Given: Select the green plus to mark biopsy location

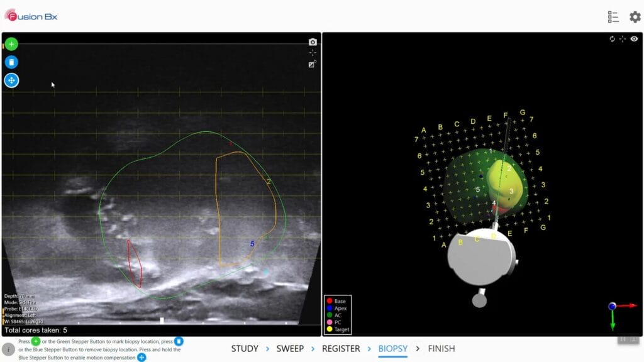Looking at the screenshot, I should point(11,44).
